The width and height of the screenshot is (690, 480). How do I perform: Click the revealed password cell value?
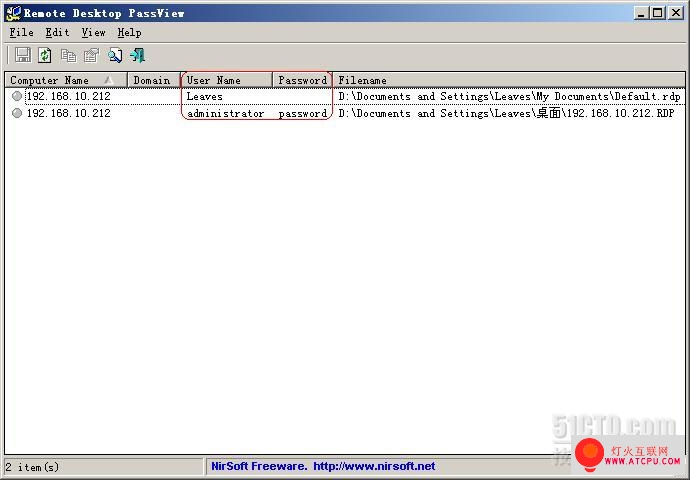(303, 114)
